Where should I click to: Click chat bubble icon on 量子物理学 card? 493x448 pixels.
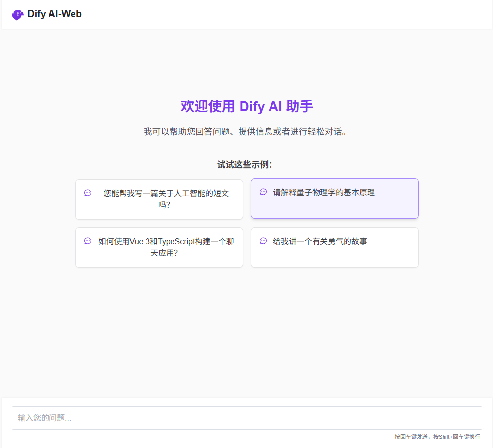[x=263, y=192]
